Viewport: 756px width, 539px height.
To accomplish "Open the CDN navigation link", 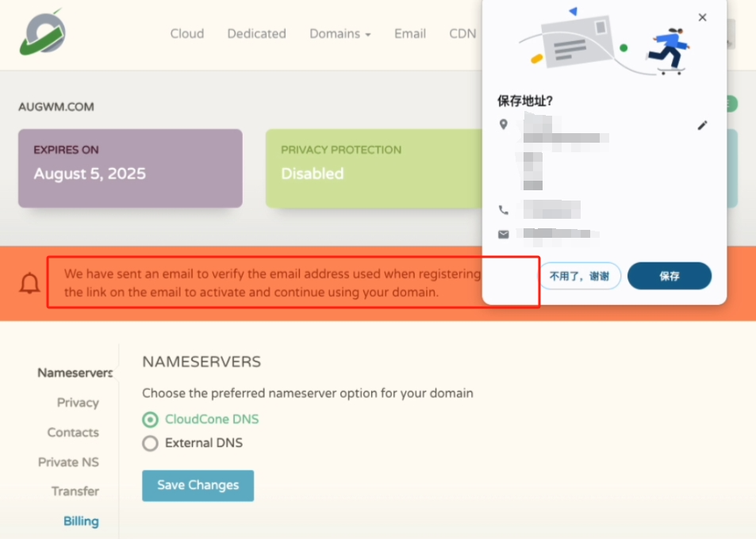I will (462, 33).
